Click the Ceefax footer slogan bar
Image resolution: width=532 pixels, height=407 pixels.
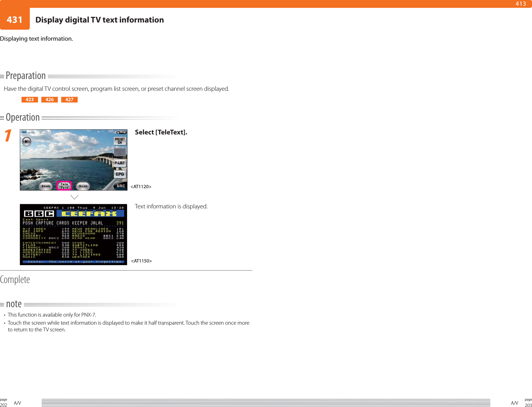73,261
